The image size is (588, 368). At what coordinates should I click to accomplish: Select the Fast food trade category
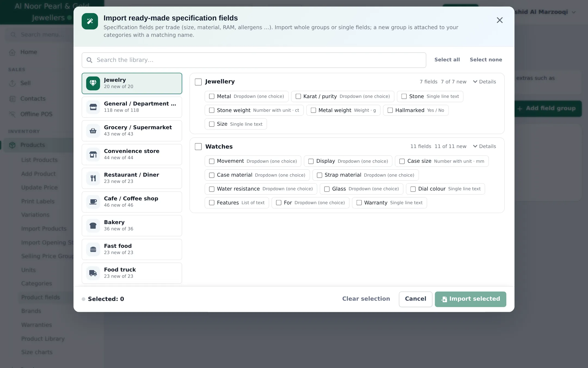(132, 249)
